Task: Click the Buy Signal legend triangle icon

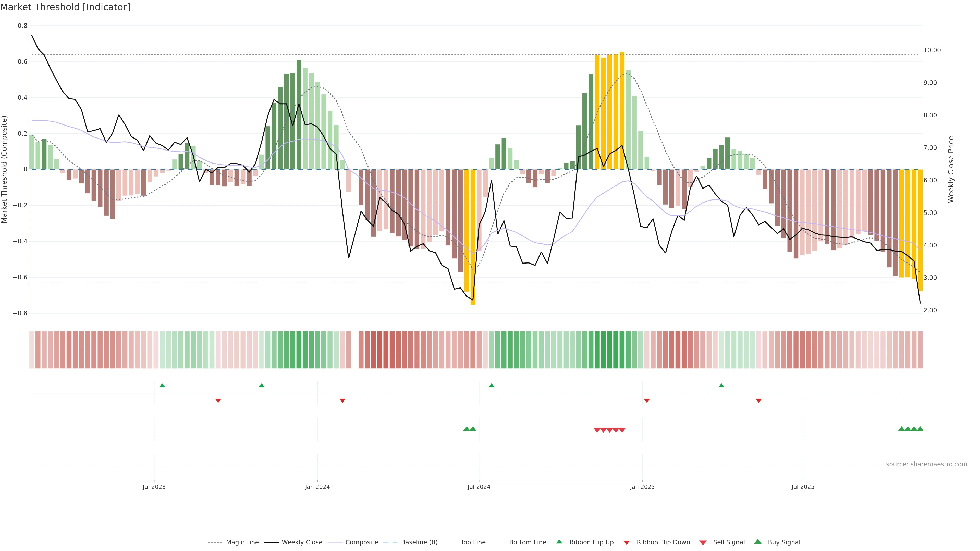Action: point(758,542)
